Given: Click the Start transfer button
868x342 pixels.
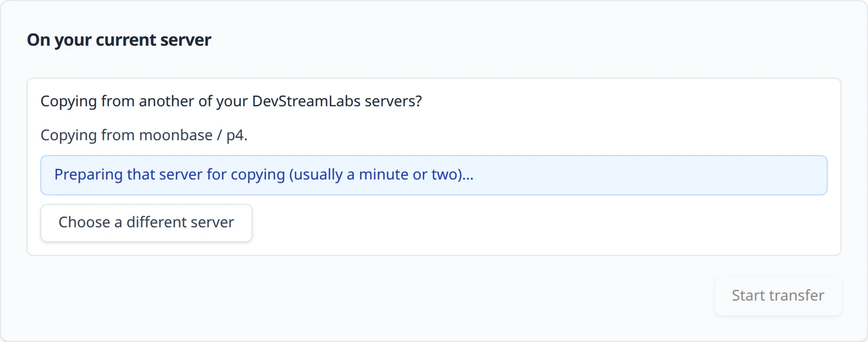Looking at the screenshot, I should (x=778, y=296).
